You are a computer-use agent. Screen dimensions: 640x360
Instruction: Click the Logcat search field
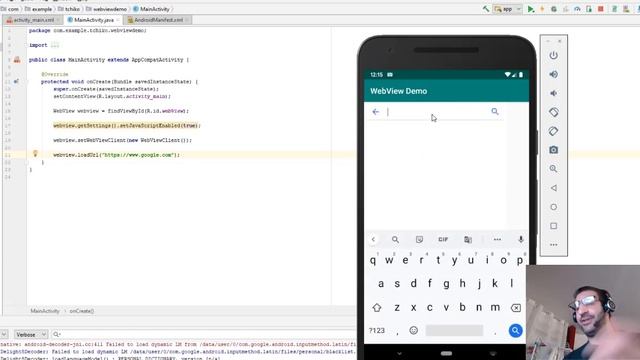pos(204,335)
